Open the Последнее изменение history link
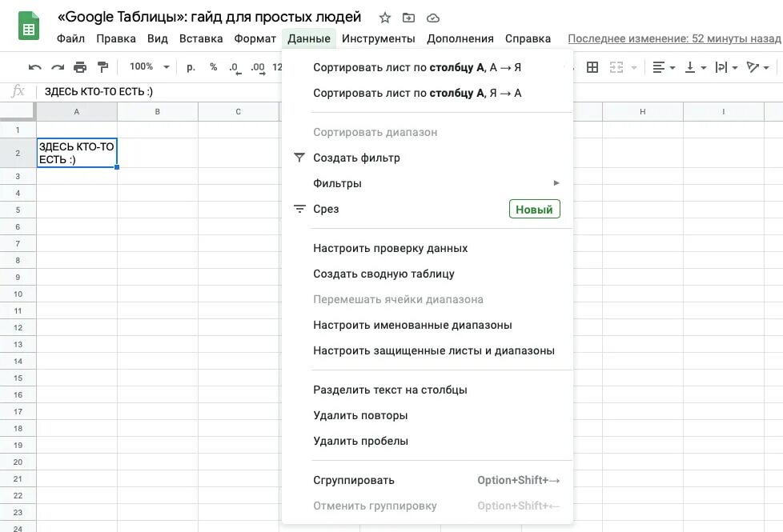Viewport: 783px width, 532px height. pos(674,38)
